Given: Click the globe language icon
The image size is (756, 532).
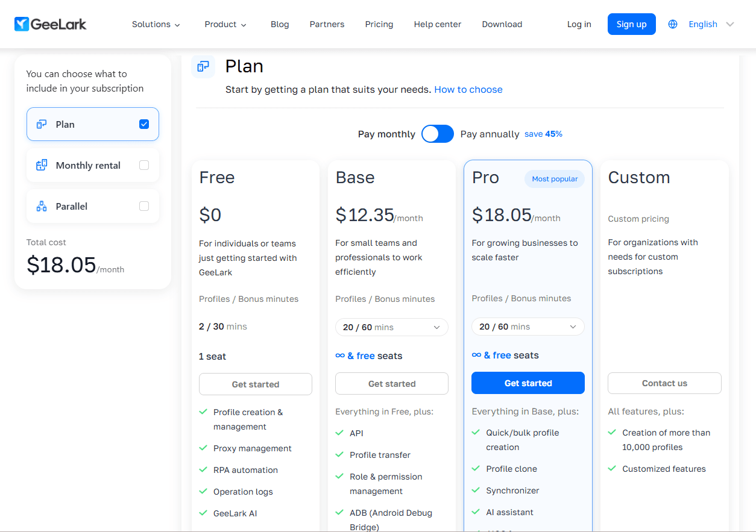Looking at the screenshot, I should click(673, 24).
